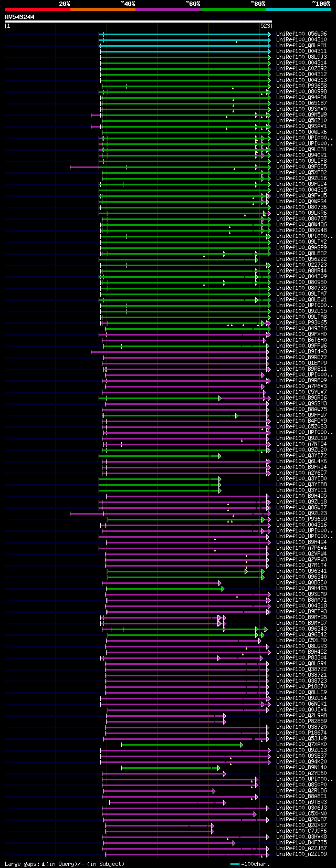Click the UniRef100_Q8W4Q6 label
The width and height of the screenshot is (336, 868).
click(301, 224)
